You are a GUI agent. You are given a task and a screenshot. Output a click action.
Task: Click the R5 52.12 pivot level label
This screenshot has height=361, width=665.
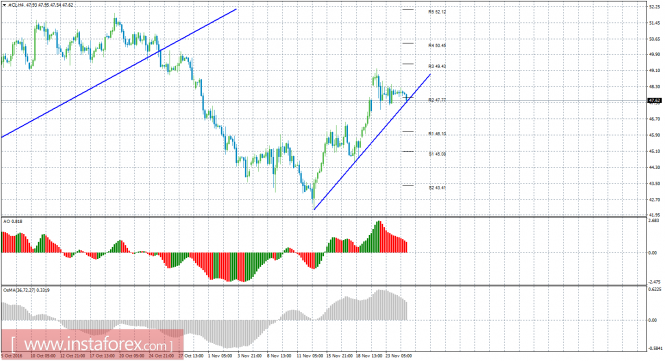(438, 12)
